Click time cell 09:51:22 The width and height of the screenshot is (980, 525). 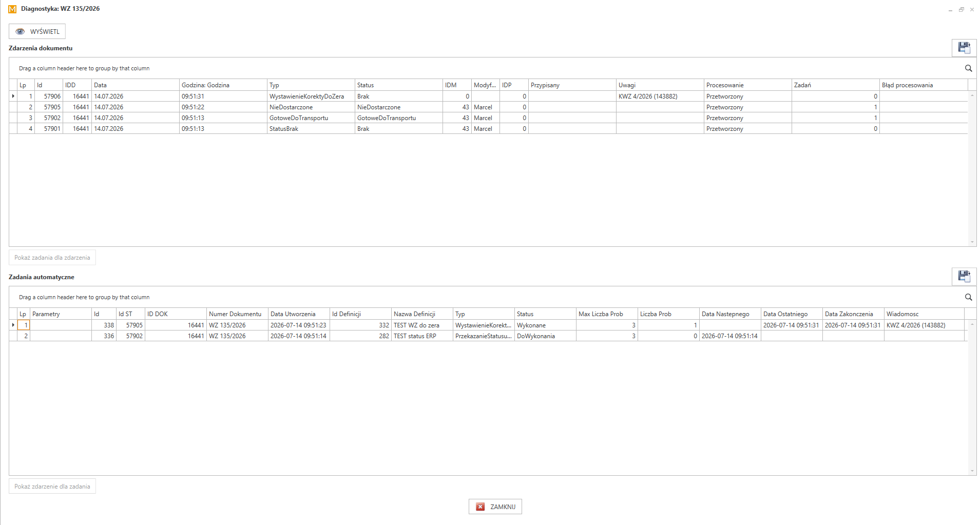223,107
